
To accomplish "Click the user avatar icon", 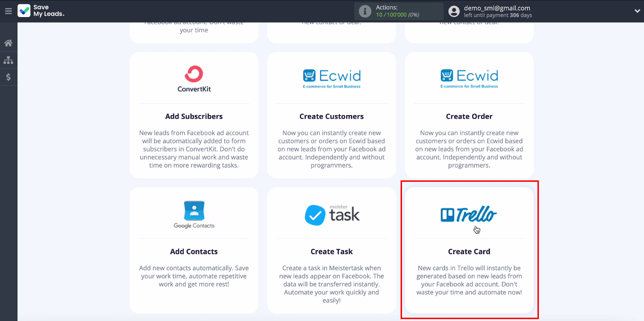I will click(454, 11).
